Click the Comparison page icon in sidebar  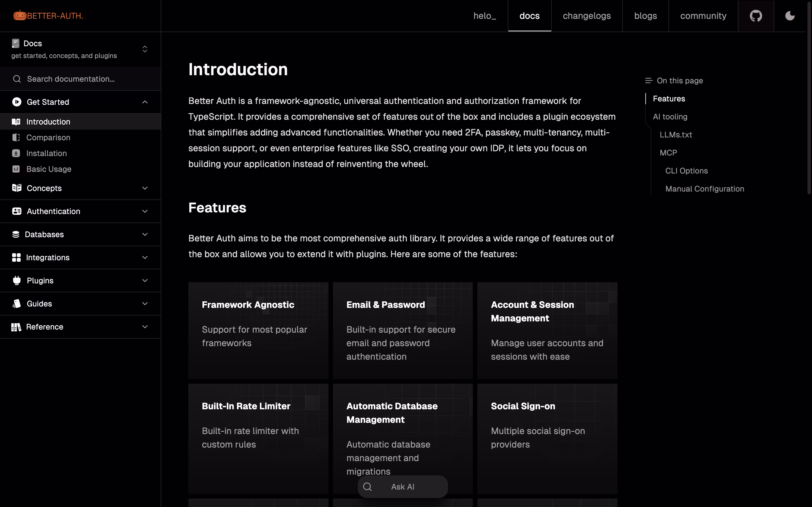[x=16, y=137]
